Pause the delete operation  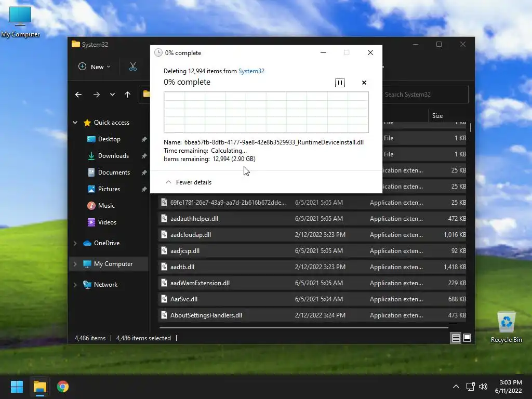[x=340, y=83]
